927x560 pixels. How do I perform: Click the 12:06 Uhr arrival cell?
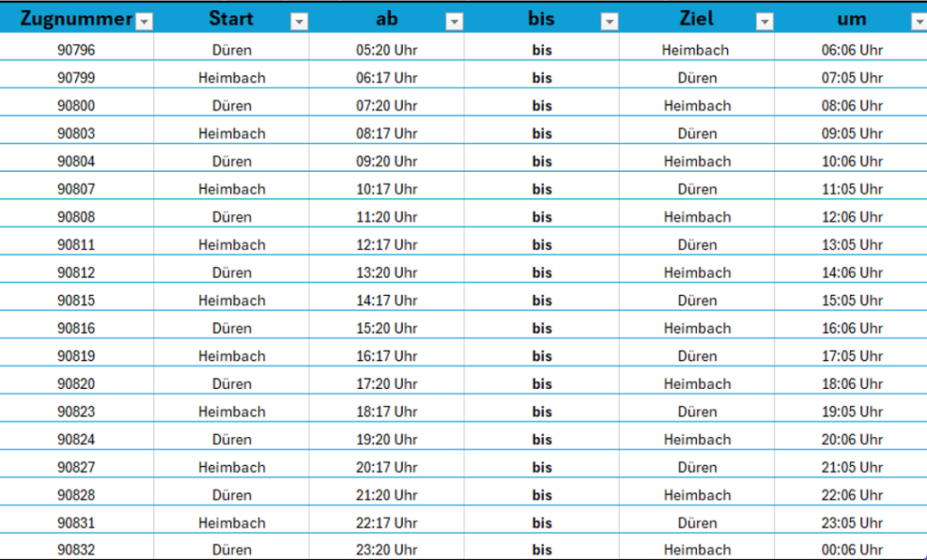coord(852,217)
